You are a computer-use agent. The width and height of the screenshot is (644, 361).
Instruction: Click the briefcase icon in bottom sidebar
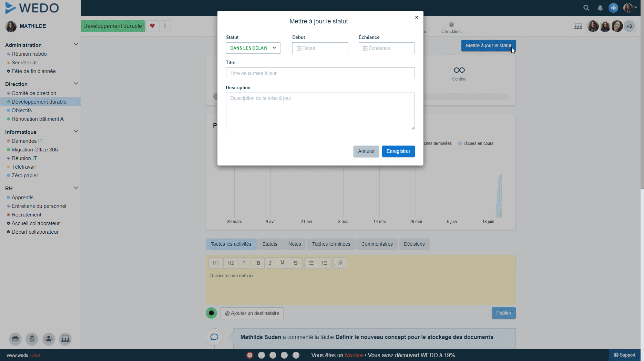(x=15, y=339)
